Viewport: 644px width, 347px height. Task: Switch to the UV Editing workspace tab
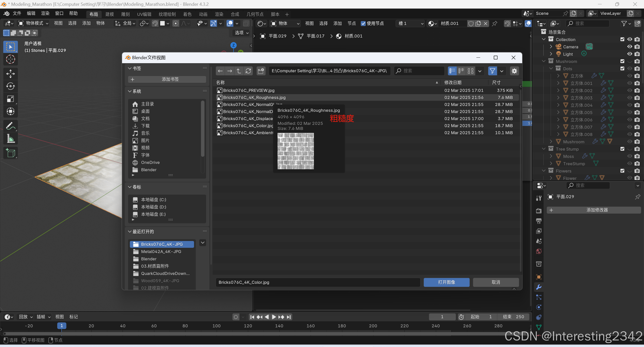(144, 14)
